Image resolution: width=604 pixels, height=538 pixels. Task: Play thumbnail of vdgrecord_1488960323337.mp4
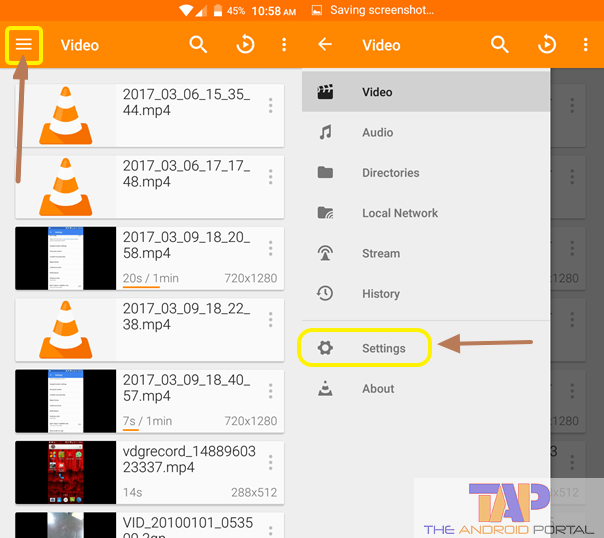[x=65, y=472]
